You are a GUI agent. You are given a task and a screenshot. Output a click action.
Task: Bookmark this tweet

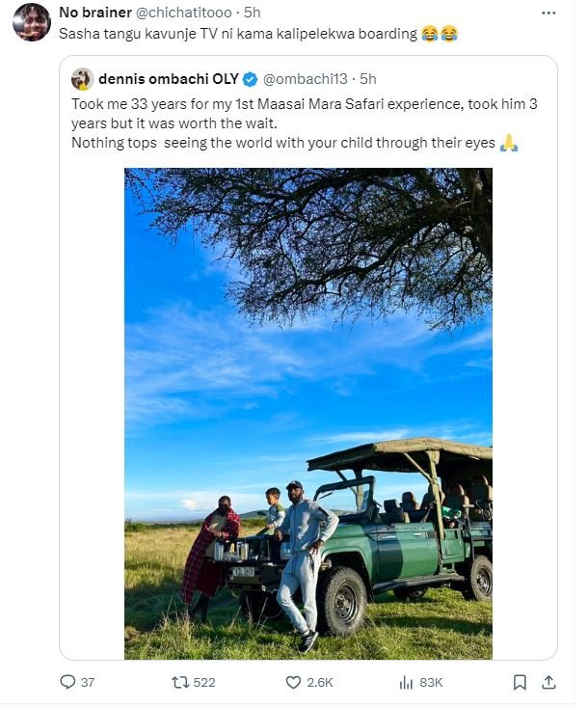click(520, 682)
